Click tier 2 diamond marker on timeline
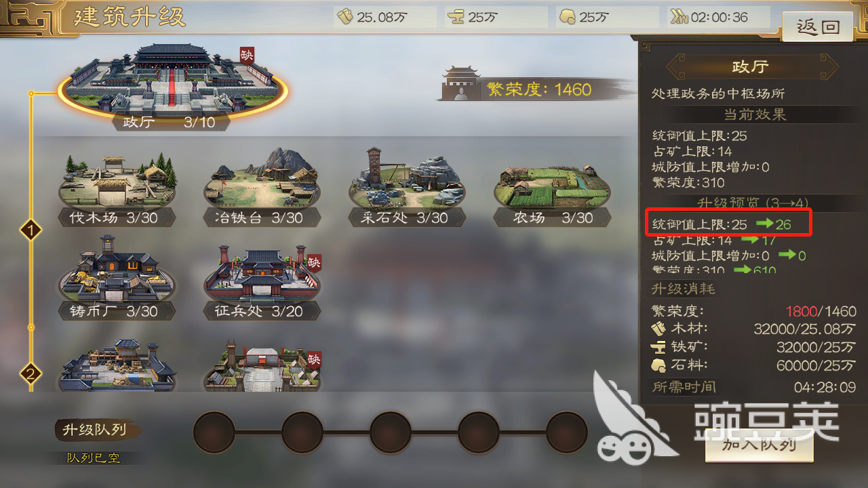This screenshot has height=488, width=868. pyautogui.click(x=31, y=373)
